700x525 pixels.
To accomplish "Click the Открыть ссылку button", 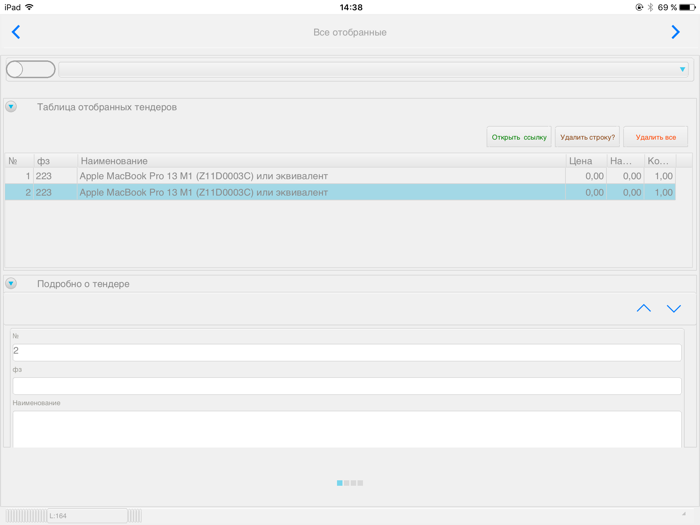I will [519, 137].
